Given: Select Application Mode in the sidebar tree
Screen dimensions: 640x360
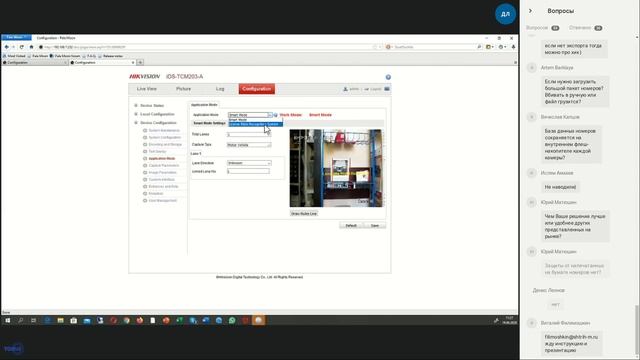Looking at the screenshot, I should (x=162, y=158).
